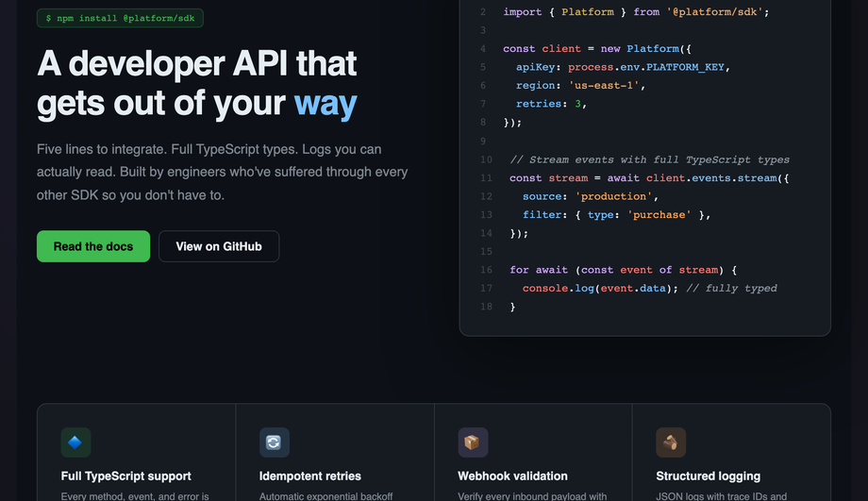Click the 'A developer API that' headline line

click(x=196, y=63)
